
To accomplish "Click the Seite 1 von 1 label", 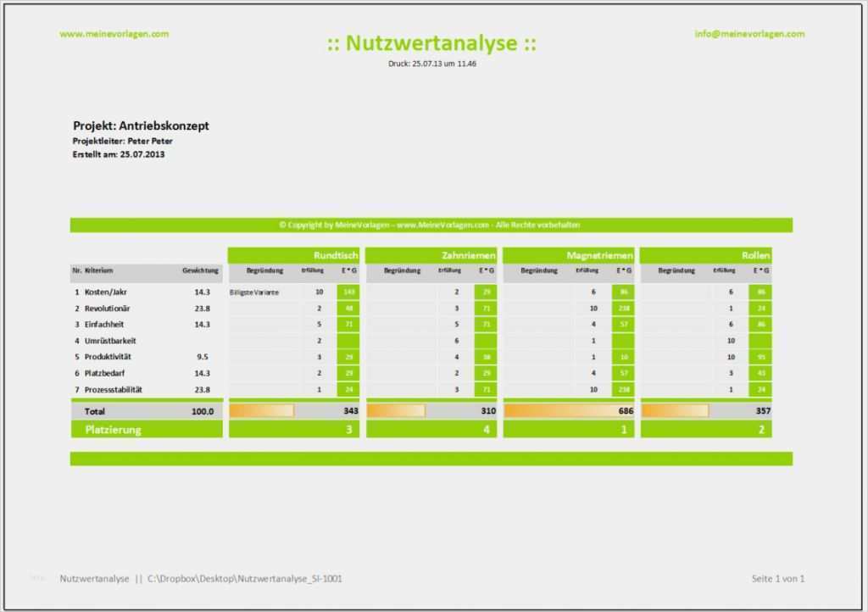I will pos(776,578).
